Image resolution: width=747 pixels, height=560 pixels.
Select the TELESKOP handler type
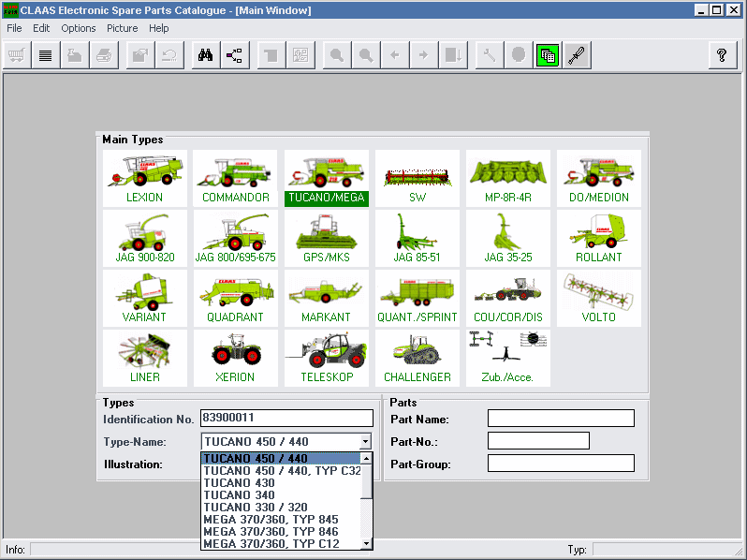tap(327, 359)
